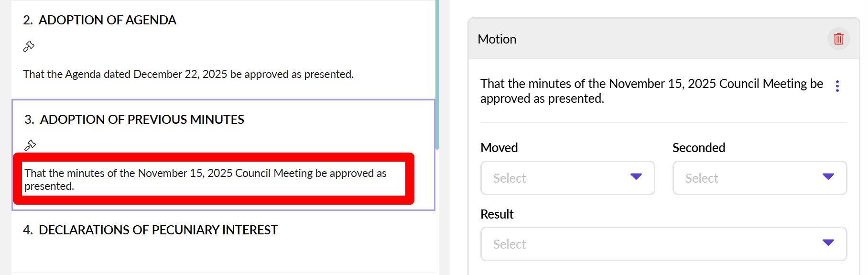Select agenda item 2 Adoption of Agenda
The image size is (868, 275).
click(x=107, y=20)
